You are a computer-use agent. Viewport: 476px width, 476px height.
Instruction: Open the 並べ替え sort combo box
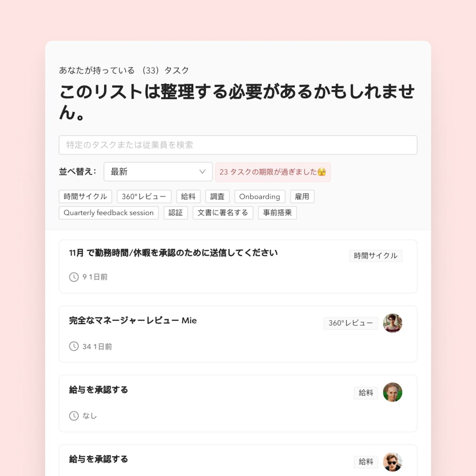click(x=158, y=172)
